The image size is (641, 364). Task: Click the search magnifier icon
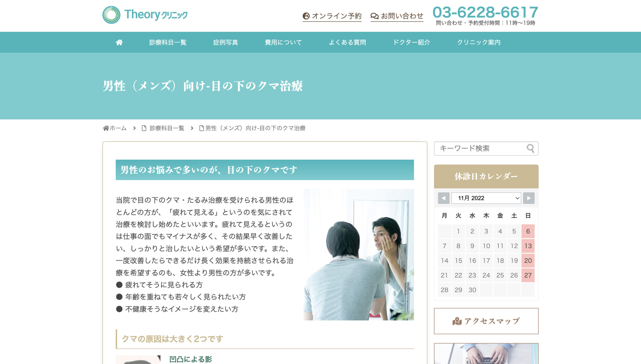[530, 148]
